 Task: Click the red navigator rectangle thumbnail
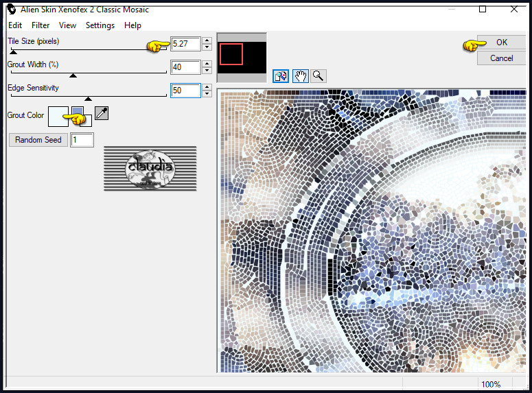pos(231,54)
